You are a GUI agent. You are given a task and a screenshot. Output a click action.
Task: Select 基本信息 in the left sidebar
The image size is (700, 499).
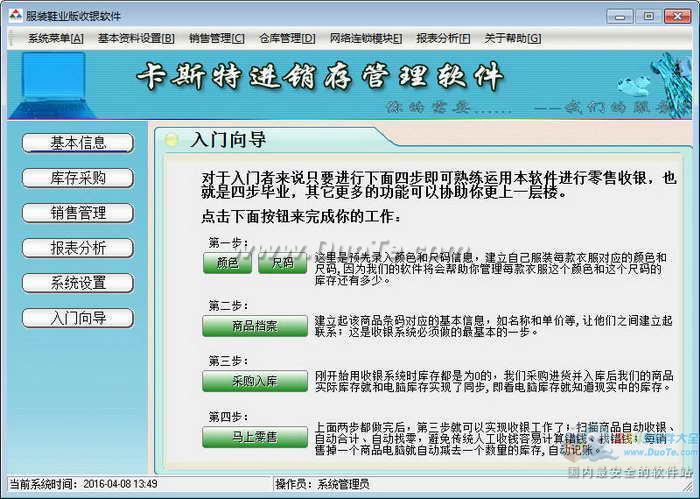78,143
